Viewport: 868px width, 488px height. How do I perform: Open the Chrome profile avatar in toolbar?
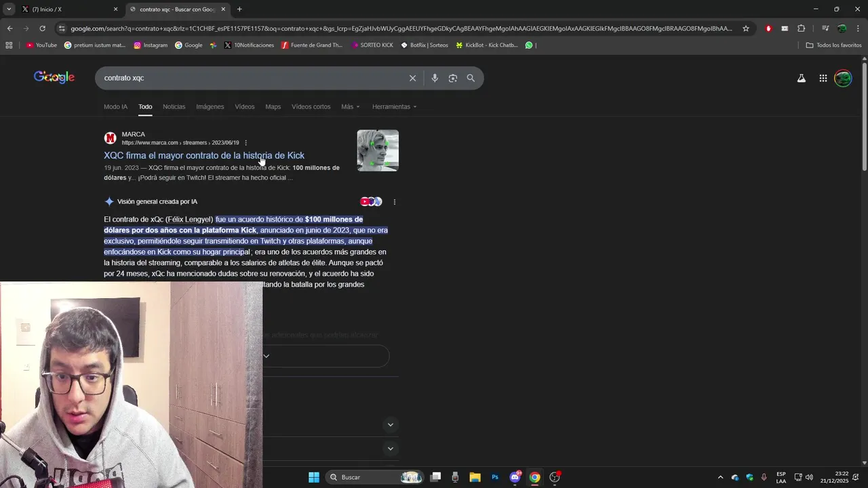pos(842,28)
